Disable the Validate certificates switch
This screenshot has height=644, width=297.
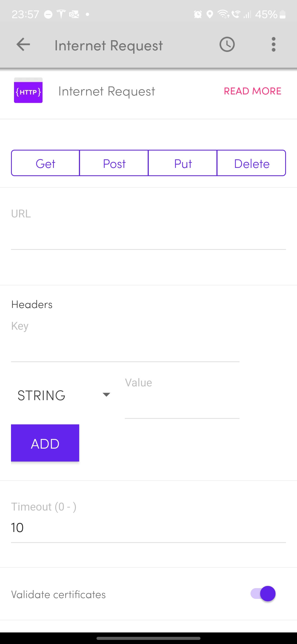coord(263,594)
